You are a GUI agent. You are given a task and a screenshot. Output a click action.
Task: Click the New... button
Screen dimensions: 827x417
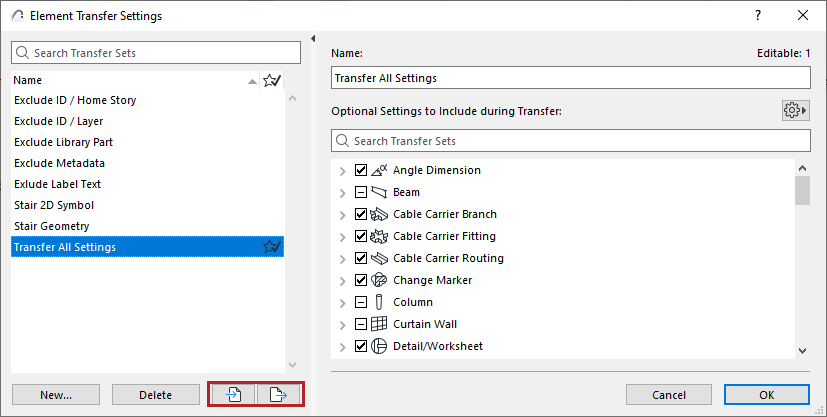click(56, 395)
